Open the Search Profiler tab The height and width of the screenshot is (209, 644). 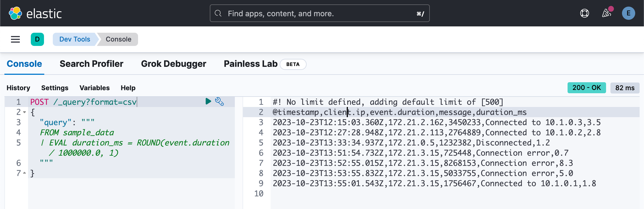92,64
